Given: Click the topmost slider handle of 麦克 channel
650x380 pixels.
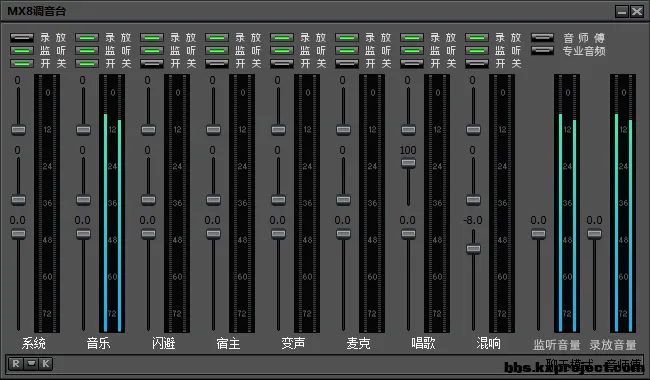Looking at the screenshot, I should 343,130.
